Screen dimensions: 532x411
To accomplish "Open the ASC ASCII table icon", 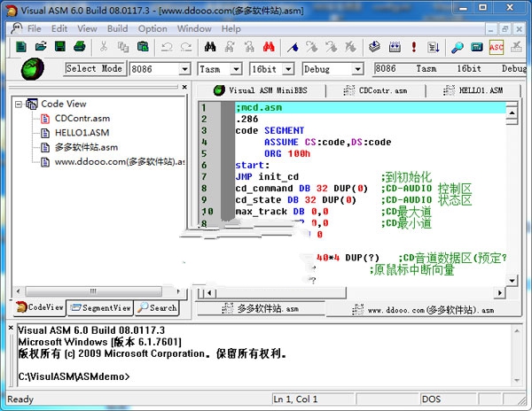I will 497,47.
